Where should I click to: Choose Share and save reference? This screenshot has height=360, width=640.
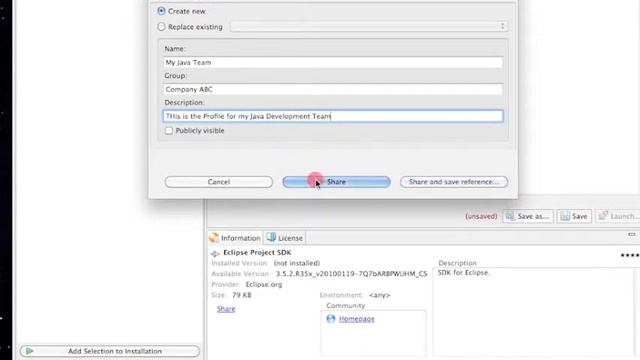coord(454,182)
